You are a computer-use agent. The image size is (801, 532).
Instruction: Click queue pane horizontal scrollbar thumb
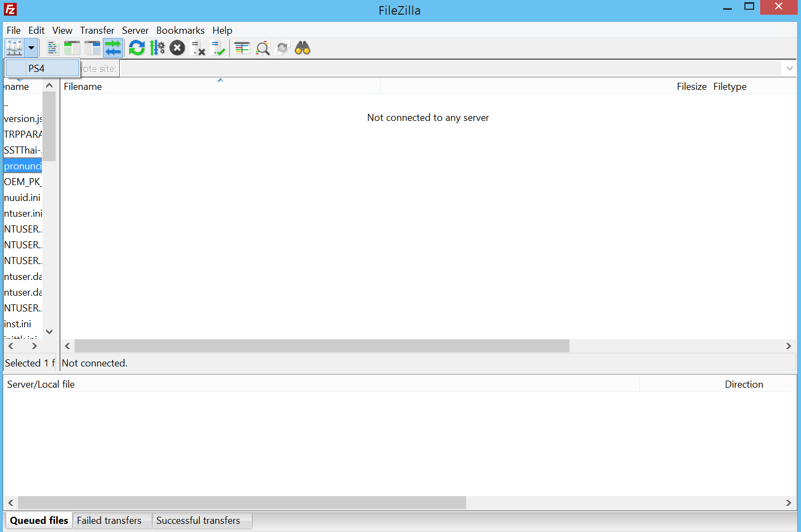tap(242, 503)
